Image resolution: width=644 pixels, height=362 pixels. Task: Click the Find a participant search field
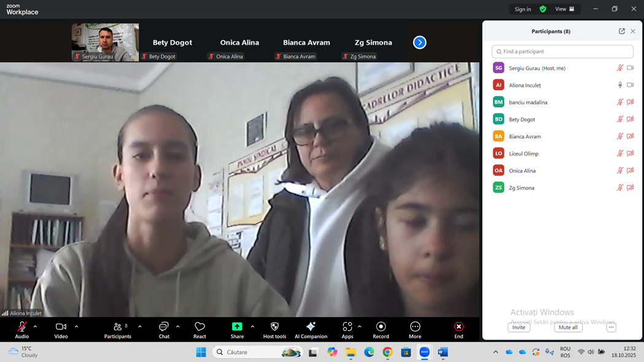pyautogui.click(x=562, y=52)
